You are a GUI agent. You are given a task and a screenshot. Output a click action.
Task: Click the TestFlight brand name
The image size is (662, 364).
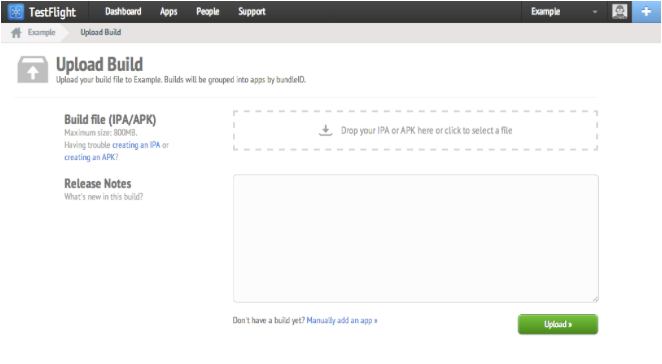(x=52, y=12)
